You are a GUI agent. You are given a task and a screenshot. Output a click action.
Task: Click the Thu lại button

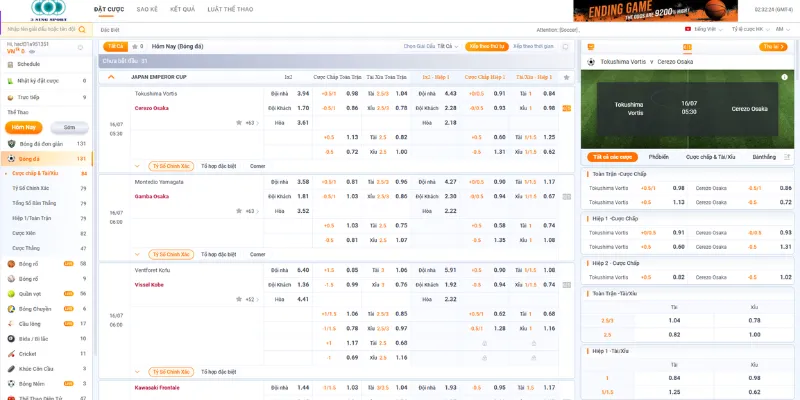(x=771, y=46)
